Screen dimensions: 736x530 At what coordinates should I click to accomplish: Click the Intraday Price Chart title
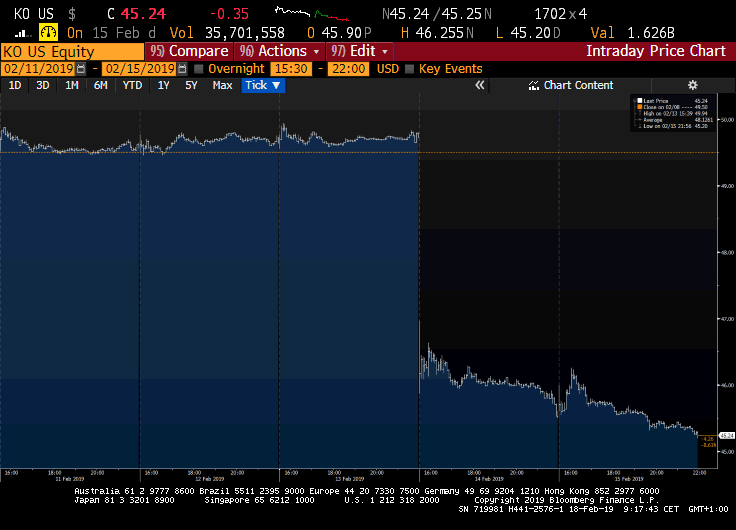656,51
